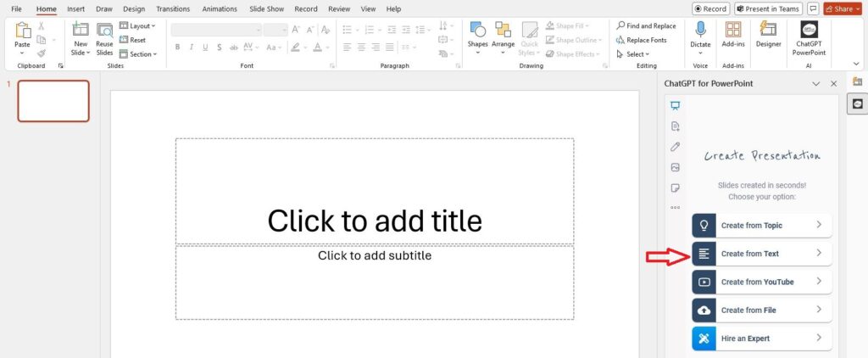This screenshot has width=868, height=358.
Task: Toggle Underline formatting
Action: tap(205, 48)
